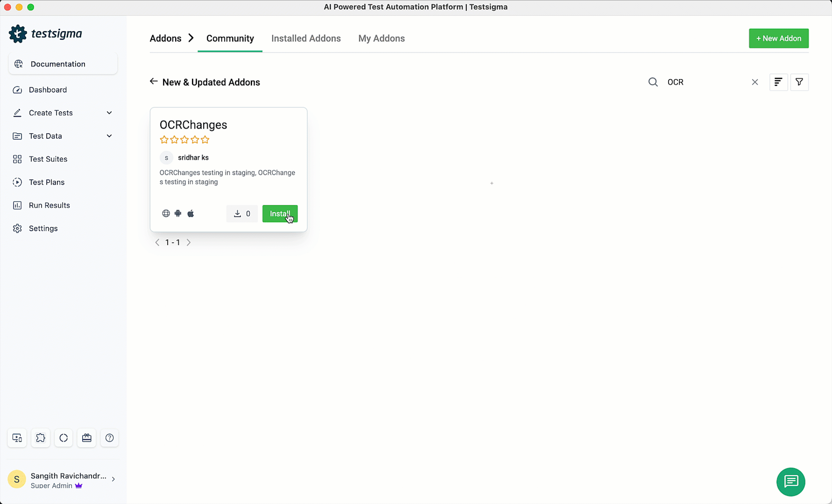Click the Settings gear icon
The height and width of the screenshot is (504, 832).
click(17, 229)
